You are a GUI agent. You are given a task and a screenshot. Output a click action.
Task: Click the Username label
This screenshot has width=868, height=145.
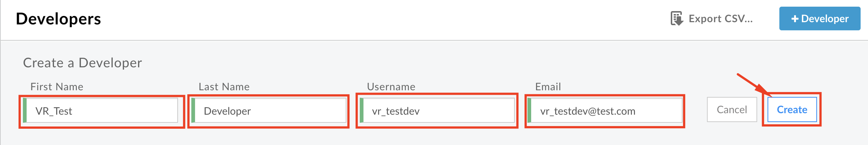click(x=391, y=87)
